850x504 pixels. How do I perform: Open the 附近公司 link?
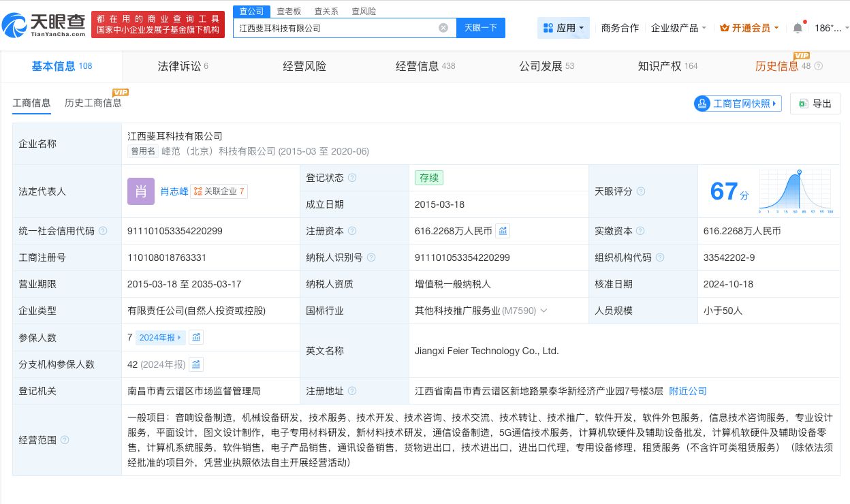coord(688,391)
